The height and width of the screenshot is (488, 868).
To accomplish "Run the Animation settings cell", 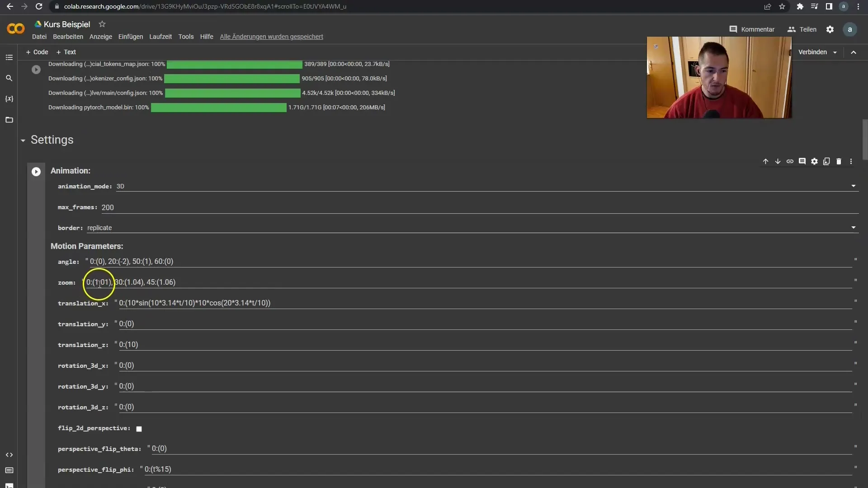I will pyautogui.click(x=36, y=172).
